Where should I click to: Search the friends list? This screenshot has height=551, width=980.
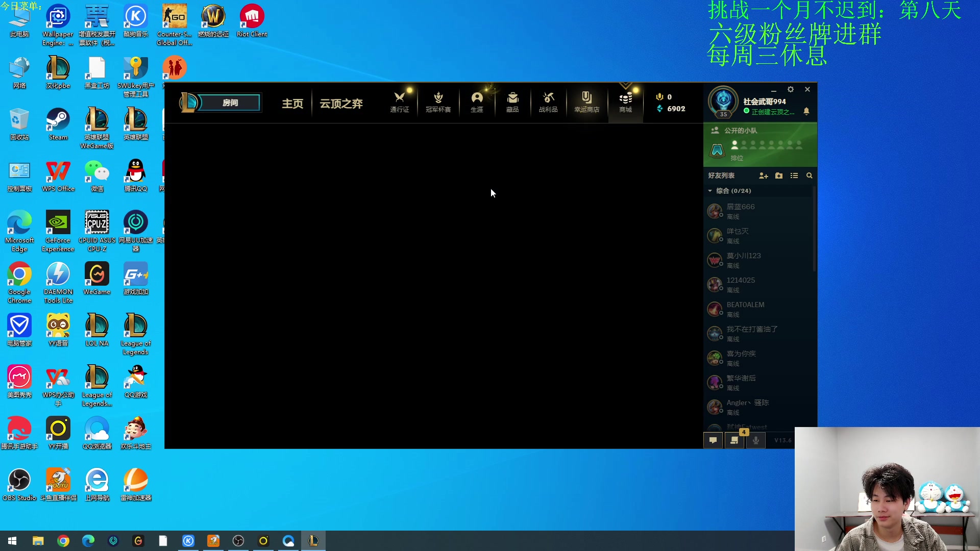click(809, 176)
